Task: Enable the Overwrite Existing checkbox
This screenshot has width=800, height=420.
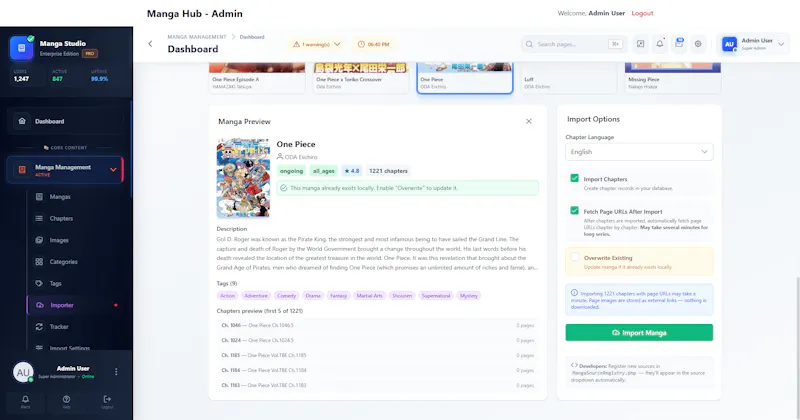Action: [574, 257]
